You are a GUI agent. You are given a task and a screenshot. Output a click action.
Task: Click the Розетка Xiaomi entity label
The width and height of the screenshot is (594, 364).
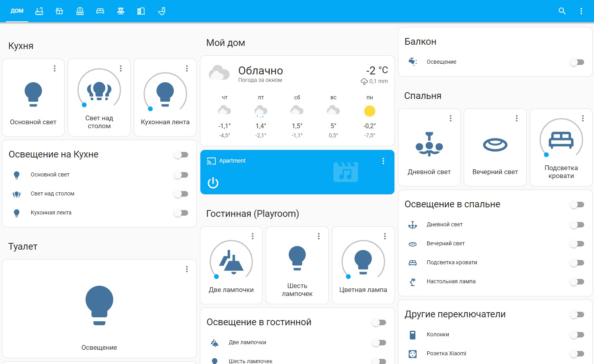(446, 353)
